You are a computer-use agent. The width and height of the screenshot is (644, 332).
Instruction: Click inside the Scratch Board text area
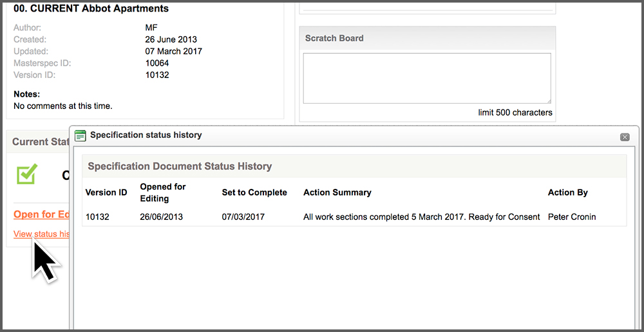427,78
